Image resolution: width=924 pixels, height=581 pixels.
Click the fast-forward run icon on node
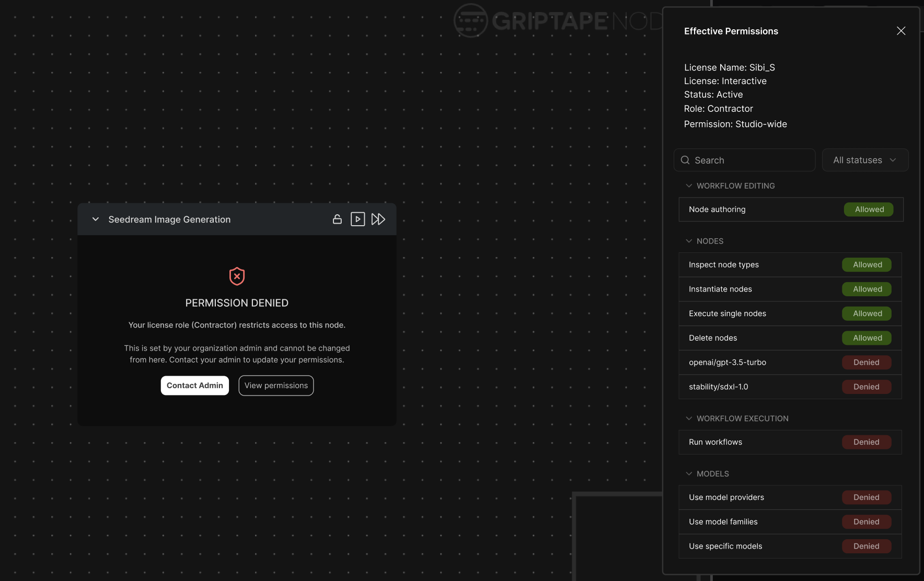378,219
